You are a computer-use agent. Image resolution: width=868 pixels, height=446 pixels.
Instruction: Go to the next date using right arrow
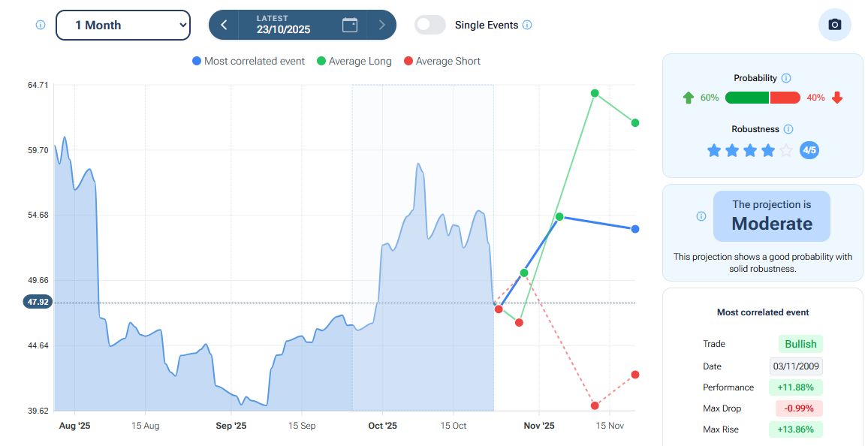click(x=381, y=25)
